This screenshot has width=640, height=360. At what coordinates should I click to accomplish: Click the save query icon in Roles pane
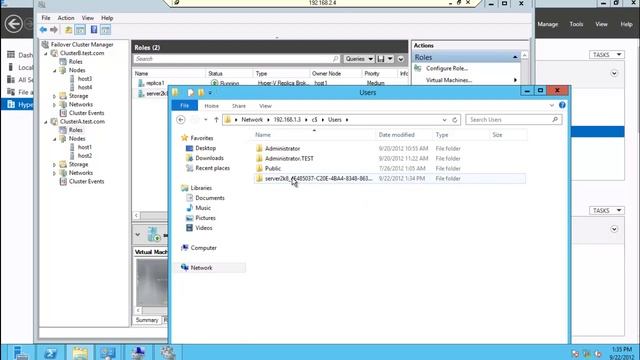tap(381, 59)
